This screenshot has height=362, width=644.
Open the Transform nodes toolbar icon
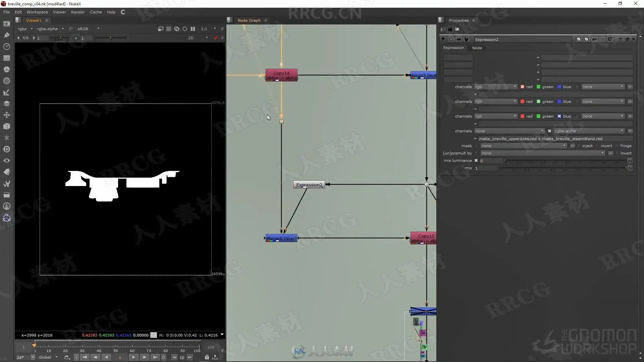6,115
